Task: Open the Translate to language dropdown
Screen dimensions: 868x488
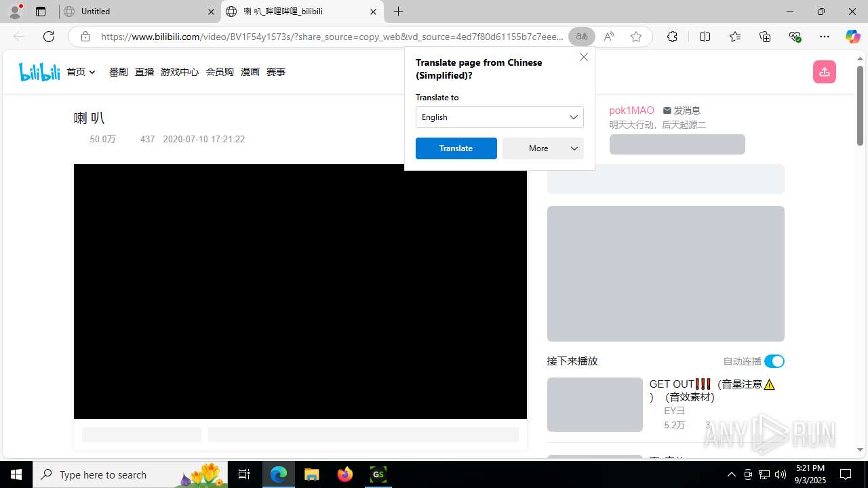Action: [499, 117]
